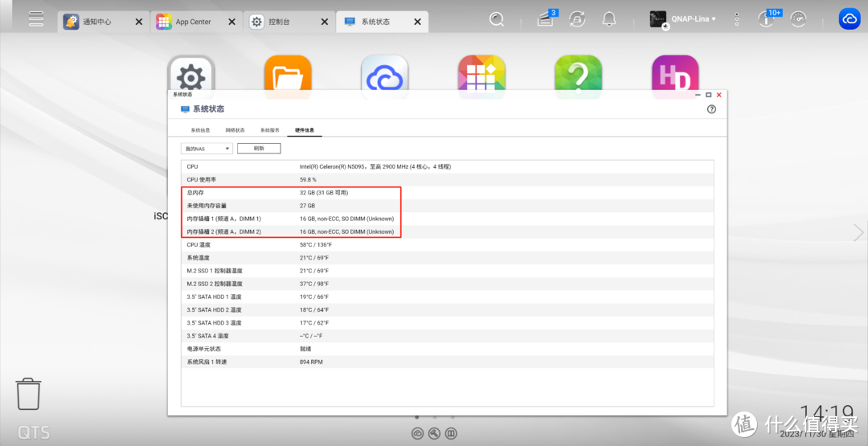Click the SATA HDD 3 温度 label

point(215,322)
